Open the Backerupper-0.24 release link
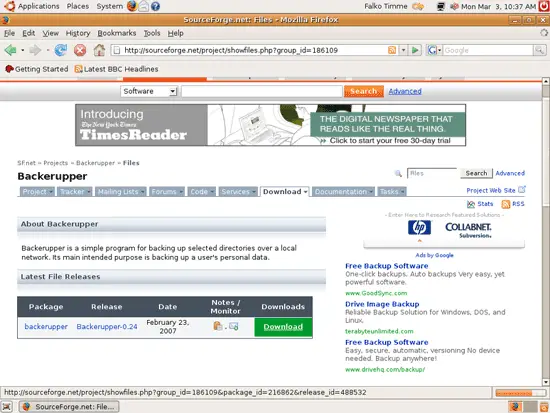 pos(107,326)
